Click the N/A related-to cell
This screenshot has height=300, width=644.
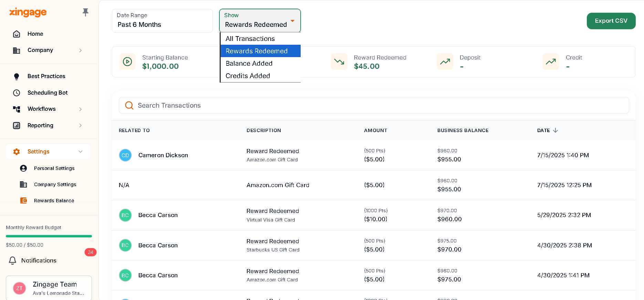[x=124, y=185]
